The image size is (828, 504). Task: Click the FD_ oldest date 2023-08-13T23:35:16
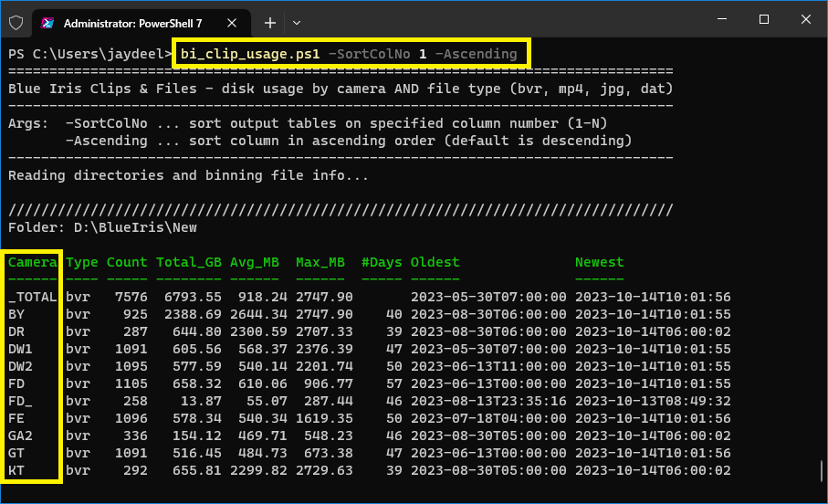(x=488, y=402)
